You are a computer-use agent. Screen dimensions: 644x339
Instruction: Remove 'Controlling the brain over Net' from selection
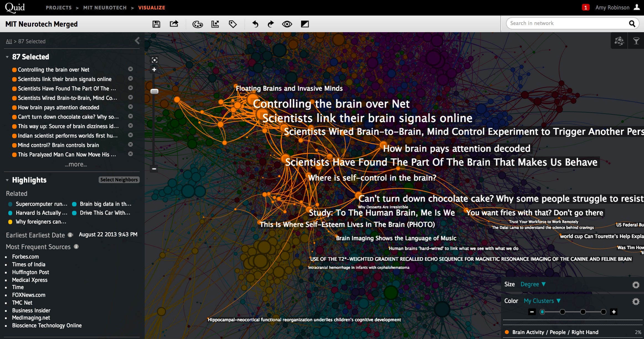(131, 69)
